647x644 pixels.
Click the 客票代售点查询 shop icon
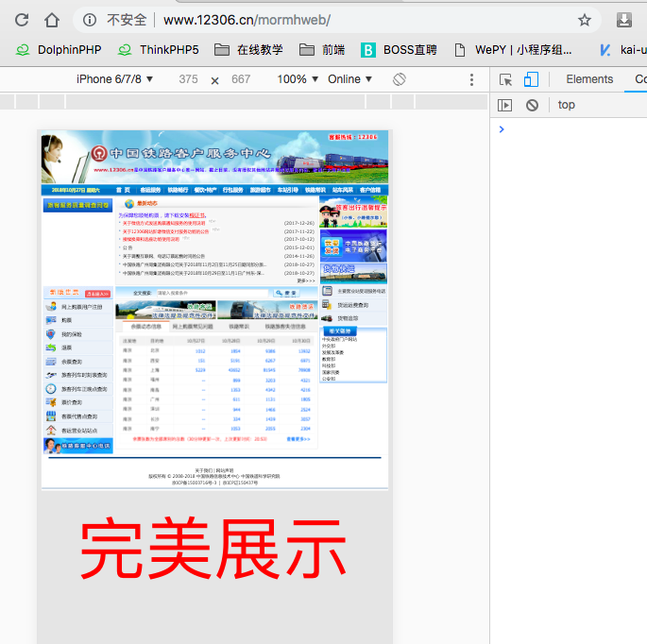pos(51,416)
